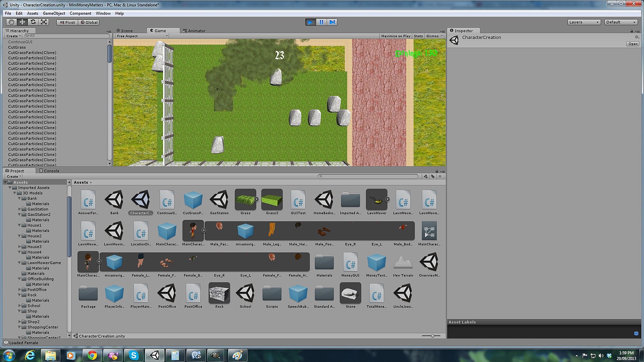Select the Grass2 material thumbnail

pos(272,202)
